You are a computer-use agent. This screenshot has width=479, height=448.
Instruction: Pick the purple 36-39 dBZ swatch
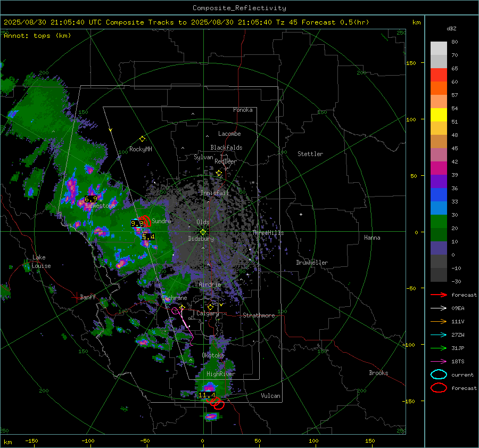click(x=439, y=182)
